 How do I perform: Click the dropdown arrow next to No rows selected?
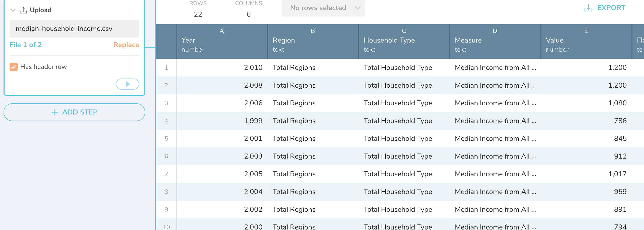point(357,8)
